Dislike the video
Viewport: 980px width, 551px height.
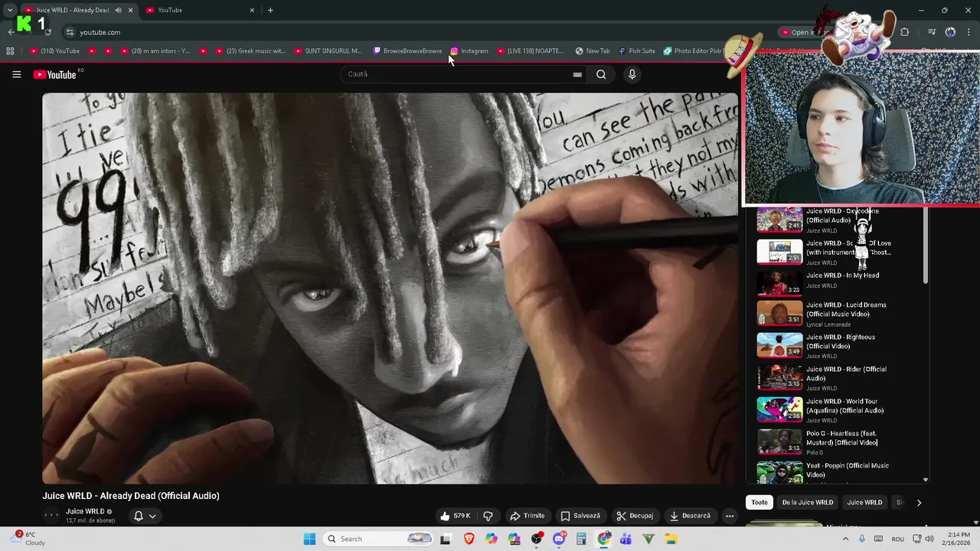pyautogui.click(x=488, y=516)
